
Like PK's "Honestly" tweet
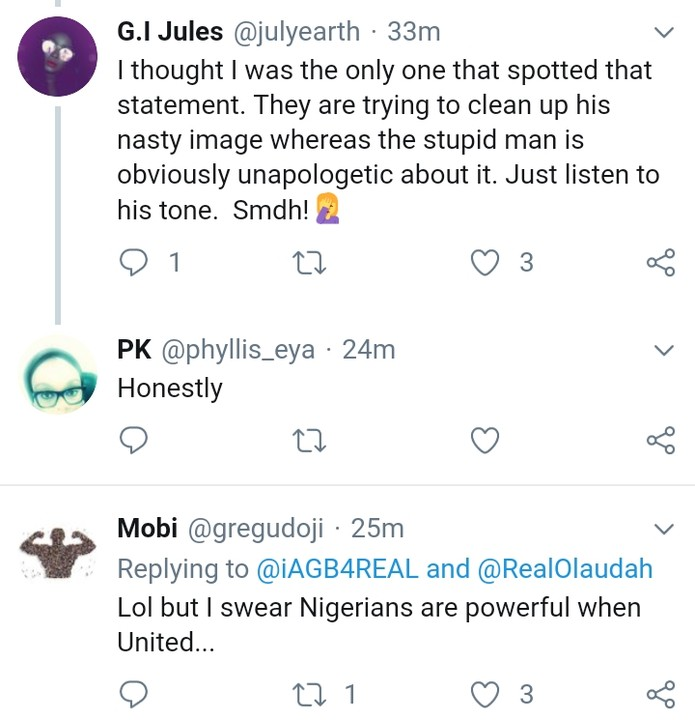pyautogui.click(x=485, y=440)
